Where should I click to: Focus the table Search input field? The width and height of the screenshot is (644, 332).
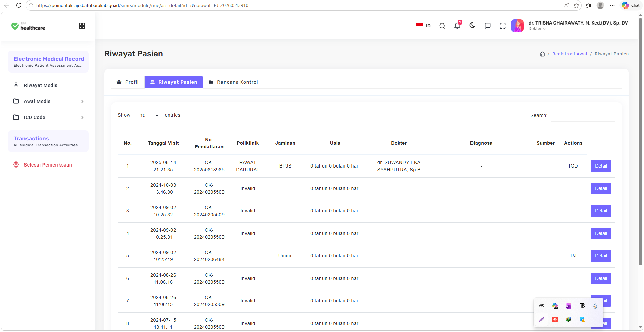(583, 115)
